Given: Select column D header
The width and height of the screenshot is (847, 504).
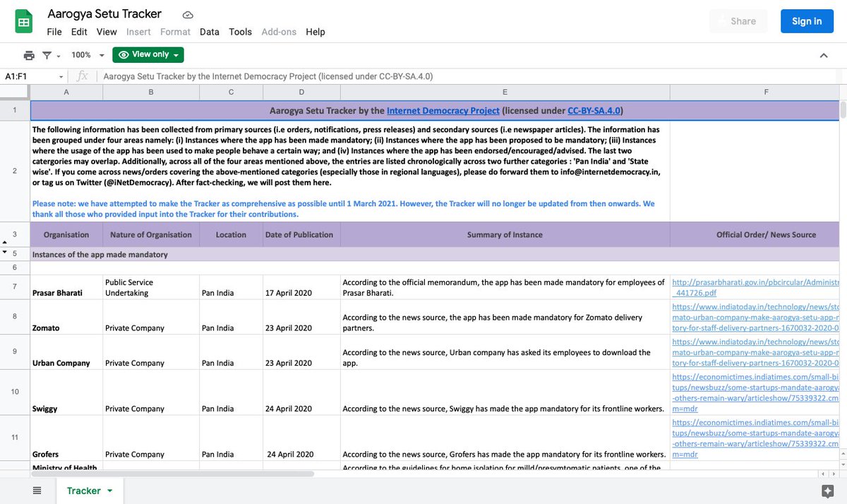Looking at the screenshot, I should (x=301, y=92).
